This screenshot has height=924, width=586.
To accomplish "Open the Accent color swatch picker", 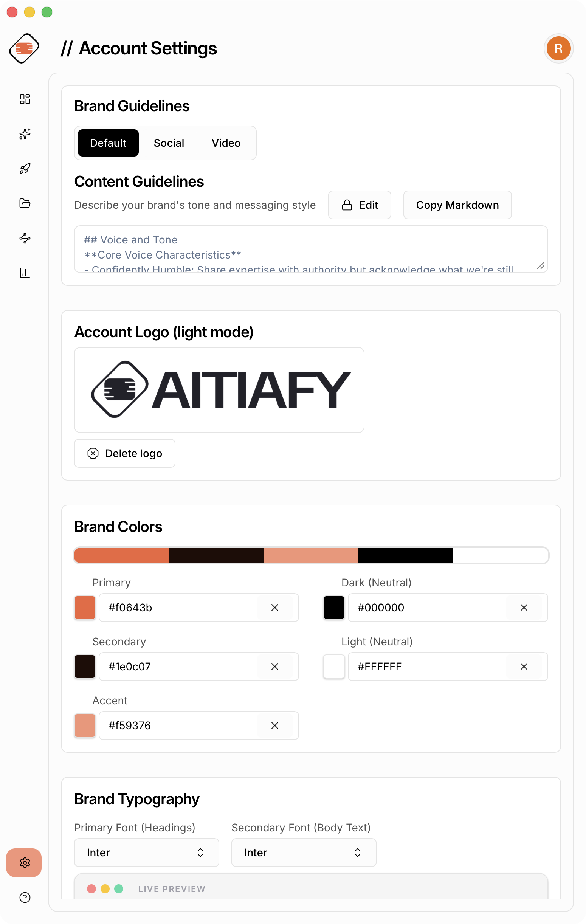I will (x=85, y=726).
